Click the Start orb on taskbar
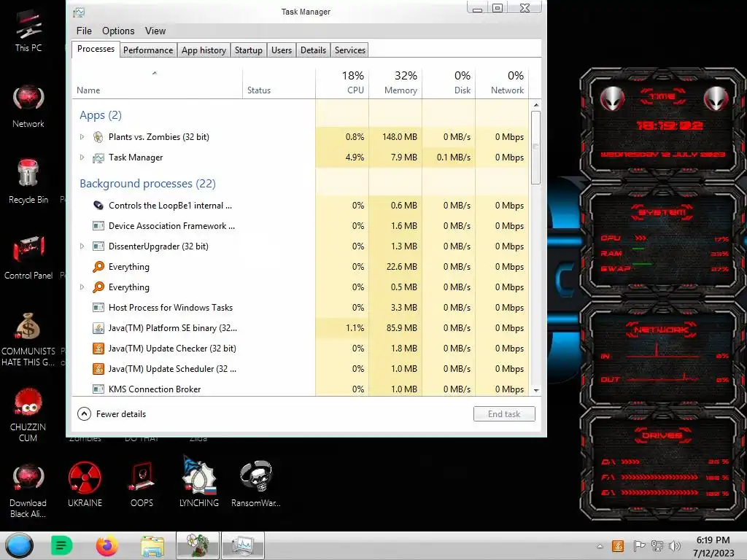747x560 pixels. [20, 545]
